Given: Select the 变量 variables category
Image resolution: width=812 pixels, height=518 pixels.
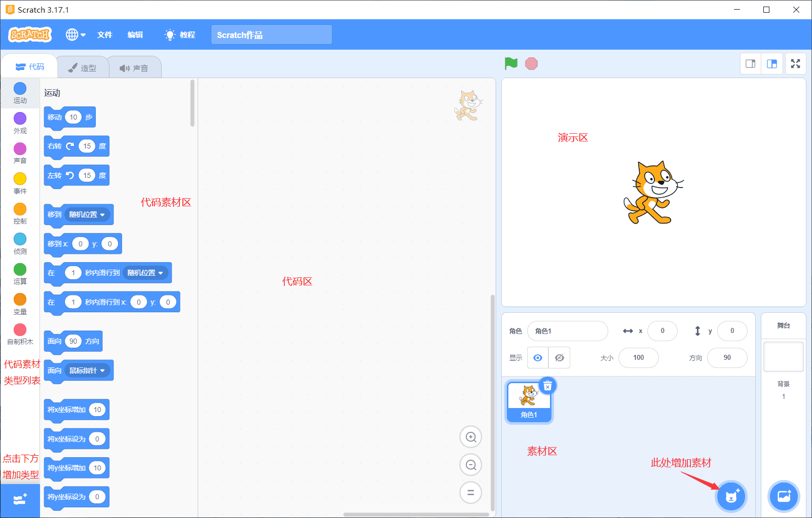Looking at the screenshot, I should [20, 304].
